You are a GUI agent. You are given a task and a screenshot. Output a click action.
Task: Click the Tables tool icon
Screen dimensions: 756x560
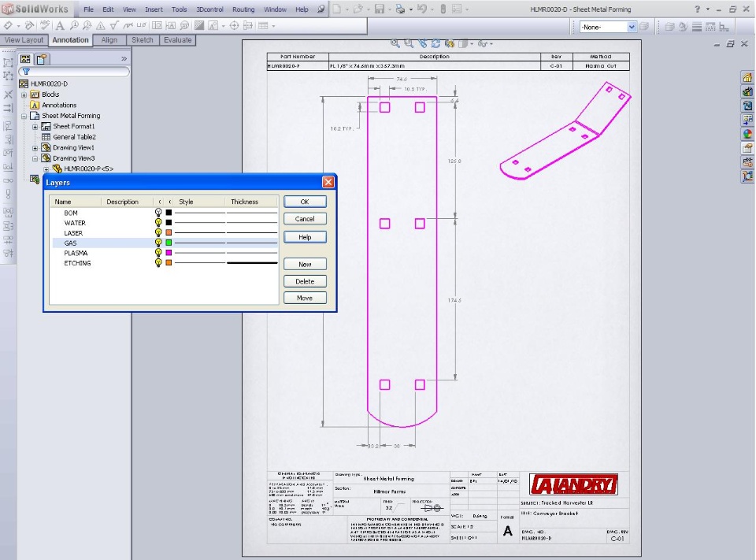point(263,25)
